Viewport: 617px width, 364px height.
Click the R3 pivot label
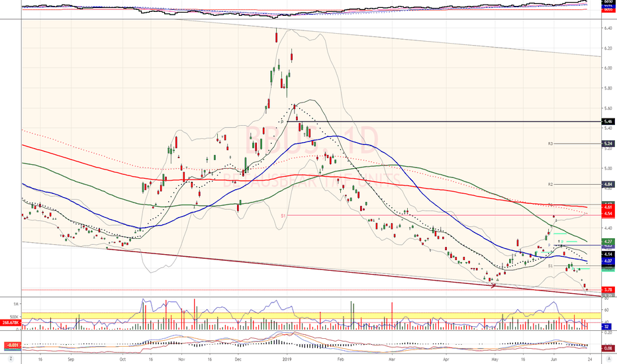click(551, 144)
